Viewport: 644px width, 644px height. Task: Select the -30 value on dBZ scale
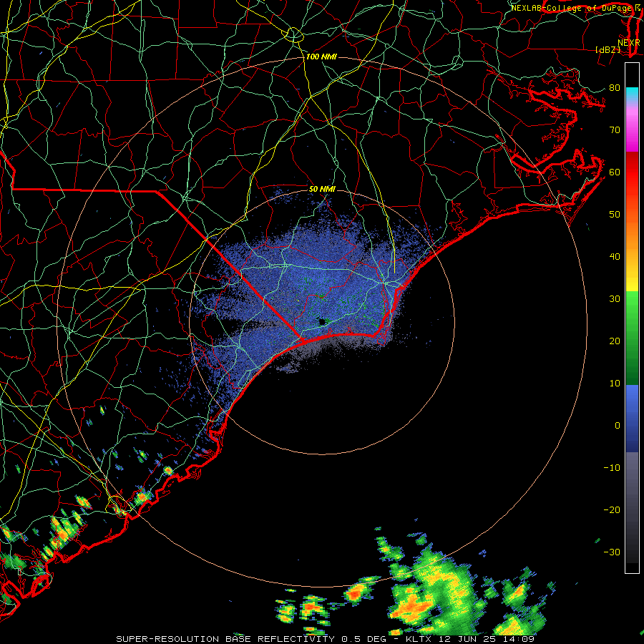click(x=612, y=552)
